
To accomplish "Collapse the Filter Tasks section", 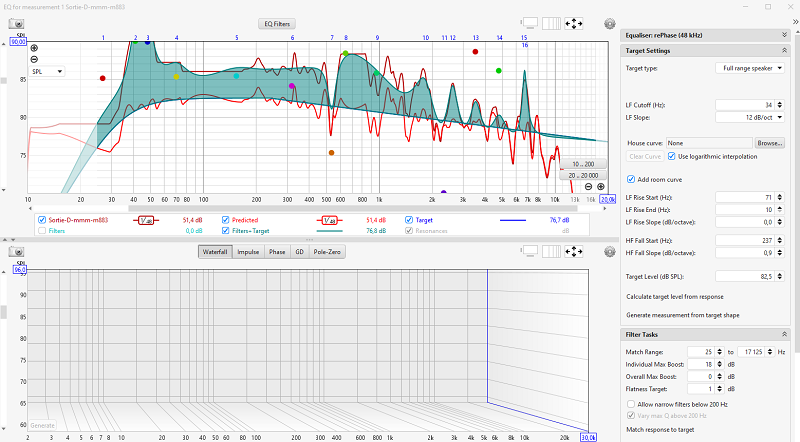I will click(x=784, y=334).
